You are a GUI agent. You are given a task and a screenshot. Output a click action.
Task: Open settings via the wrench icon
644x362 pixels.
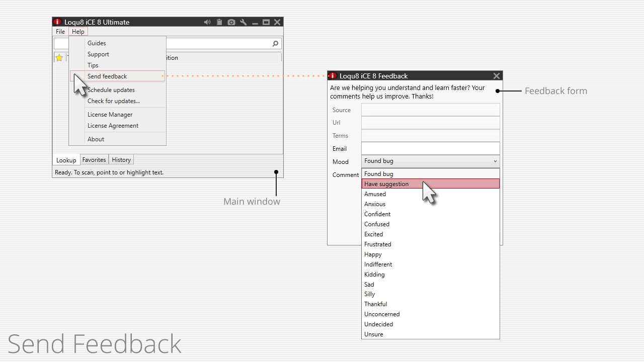[x=244, y=22]
